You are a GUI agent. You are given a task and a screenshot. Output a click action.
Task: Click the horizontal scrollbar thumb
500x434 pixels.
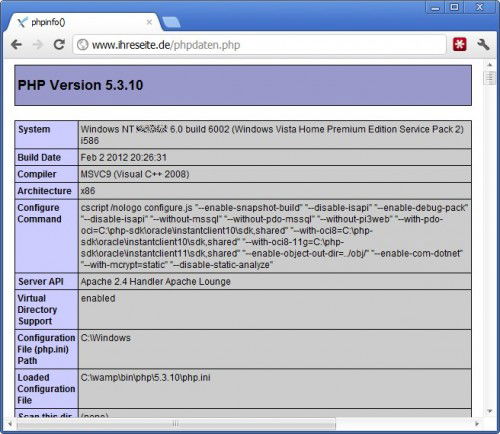point(176,424)
